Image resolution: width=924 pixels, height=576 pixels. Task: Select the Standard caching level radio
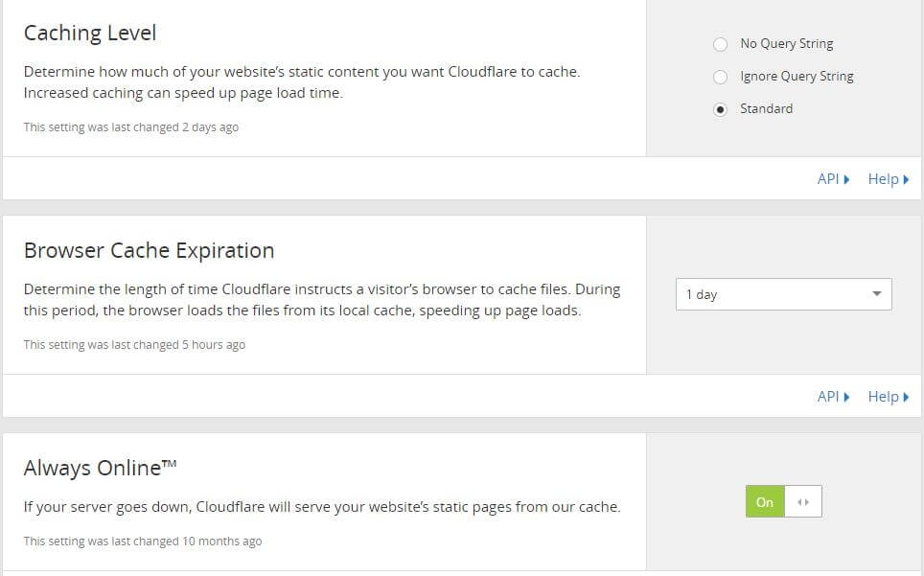click(x=720, y=109)
